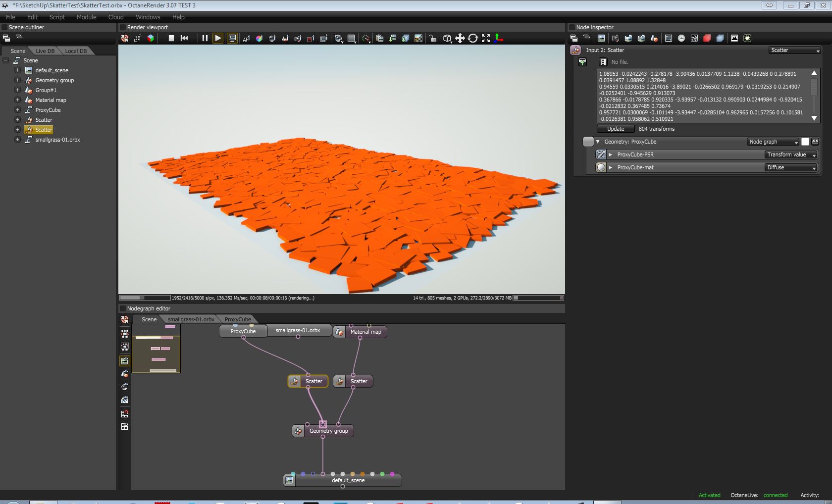Select the Geometry group node in nodegraph

328,431
